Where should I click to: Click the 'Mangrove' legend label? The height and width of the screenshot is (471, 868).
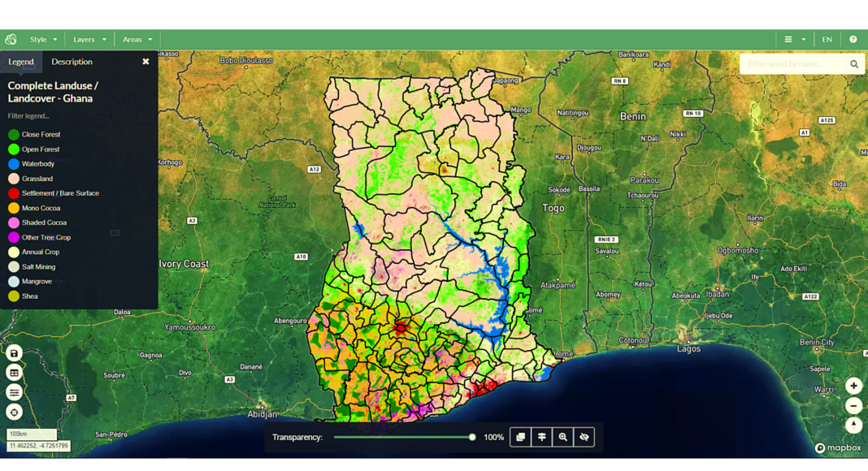[x=37, y=282]
